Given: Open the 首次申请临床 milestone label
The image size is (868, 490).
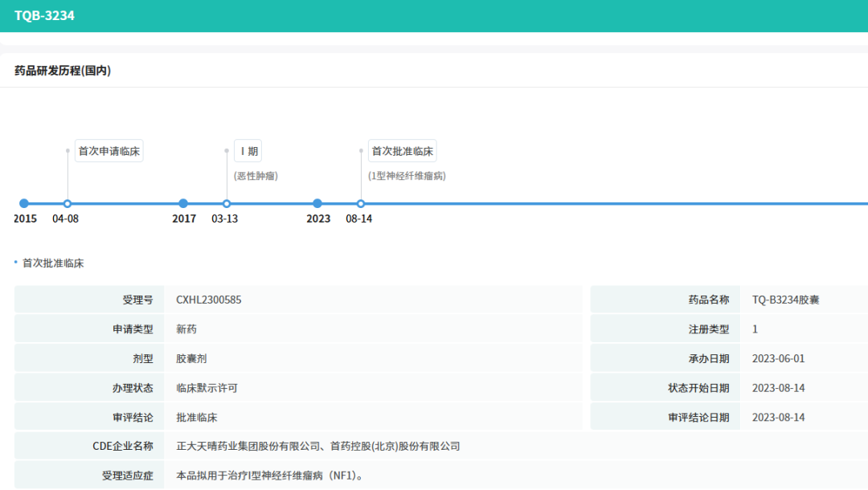Looking at the screenshot, I should (109, 151).
